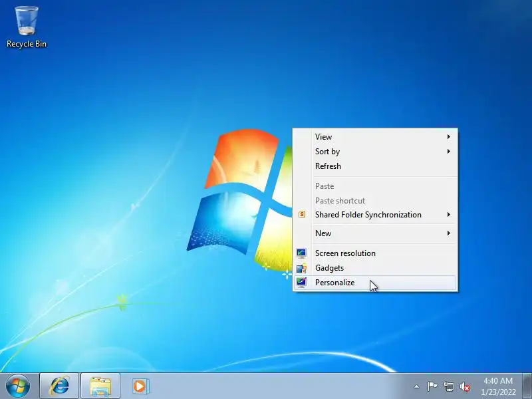
Task: Choose Gadgets from the context menu
Action: tap(375, 268)
